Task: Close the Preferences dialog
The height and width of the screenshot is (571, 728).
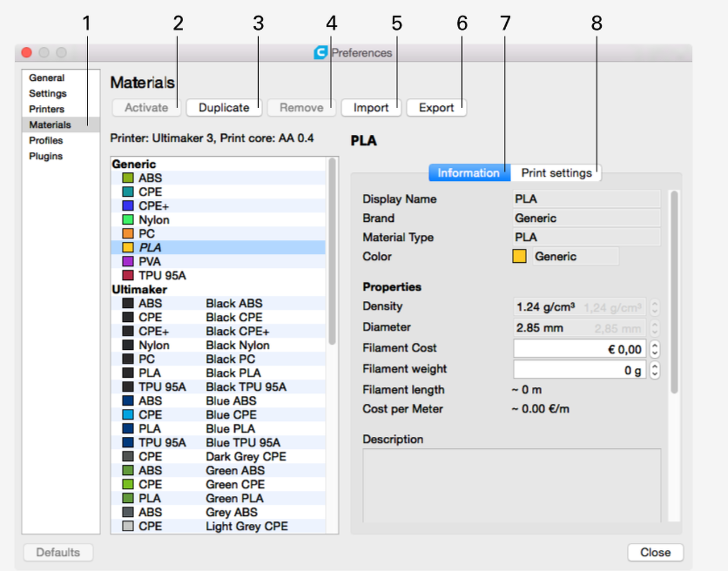Action: point(655,552)
